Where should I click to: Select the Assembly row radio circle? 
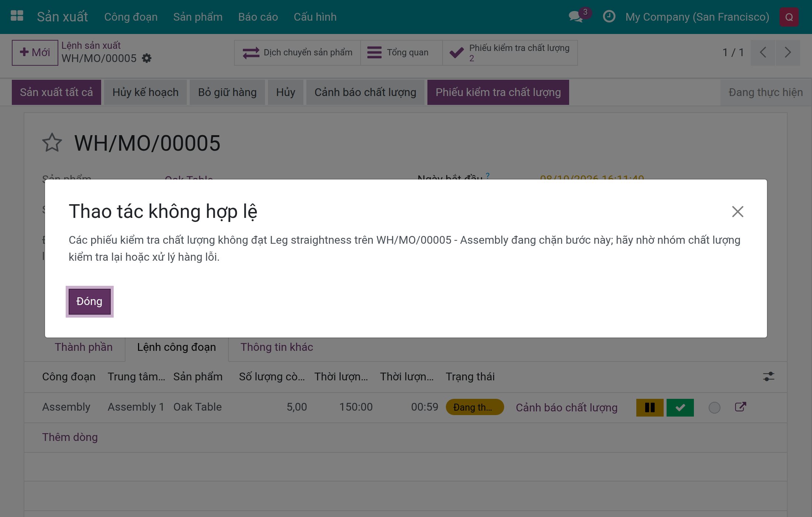coord(715,408)
